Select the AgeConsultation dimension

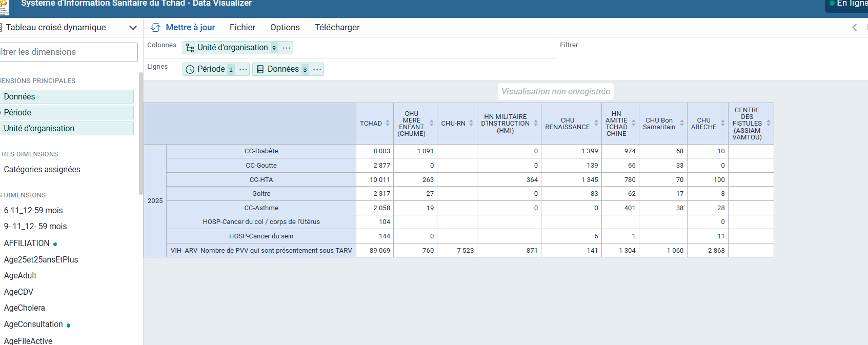[x=33, y=324]
